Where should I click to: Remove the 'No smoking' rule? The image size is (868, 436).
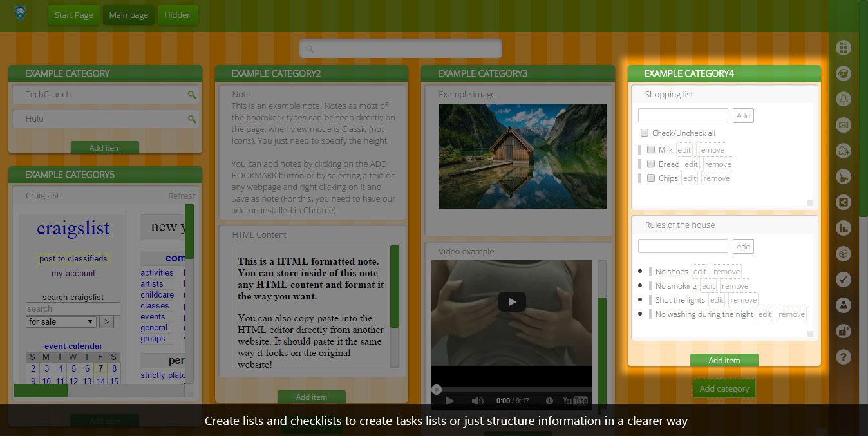[735, 286]
